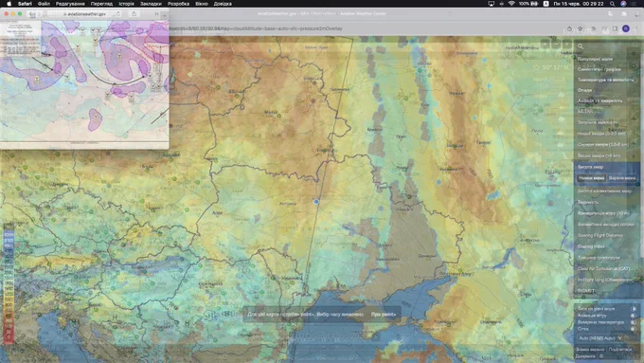Screen dimensions: 644x363
Task: Zoom in the weather map
Action: [546, 44]
